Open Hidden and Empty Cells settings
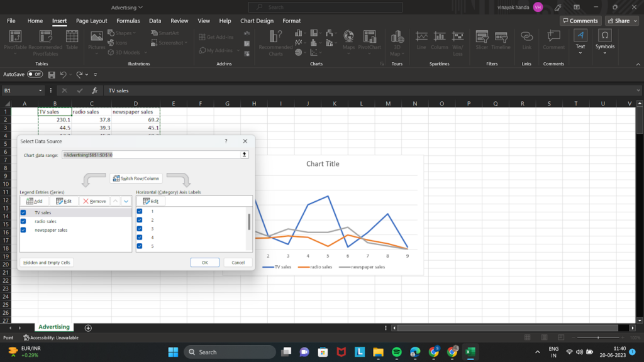The image size is (644, 362). pos(47,263)
